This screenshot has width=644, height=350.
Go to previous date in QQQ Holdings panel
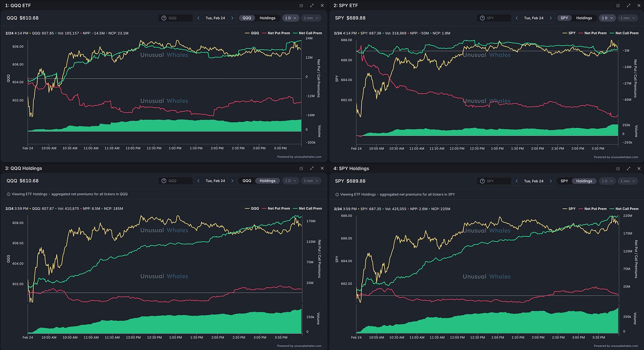199,181
